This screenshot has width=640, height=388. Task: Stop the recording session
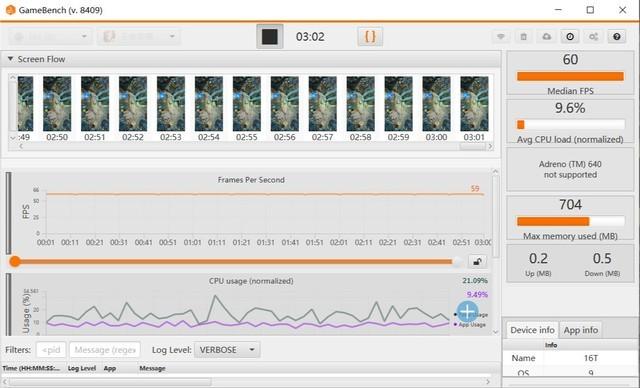point(269,36)
